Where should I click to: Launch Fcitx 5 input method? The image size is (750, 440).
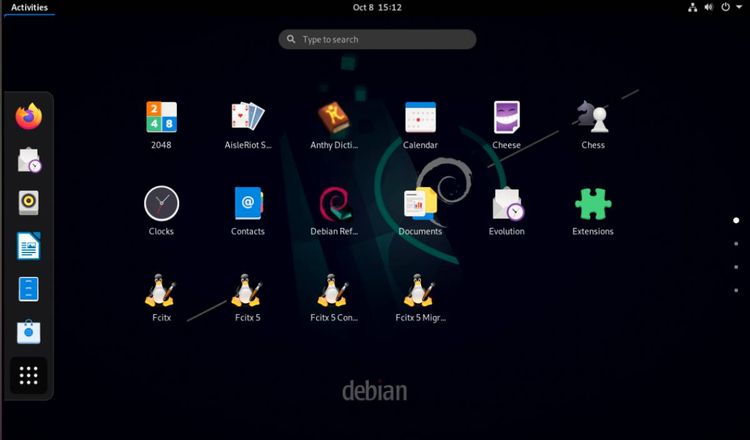[247, 291]
